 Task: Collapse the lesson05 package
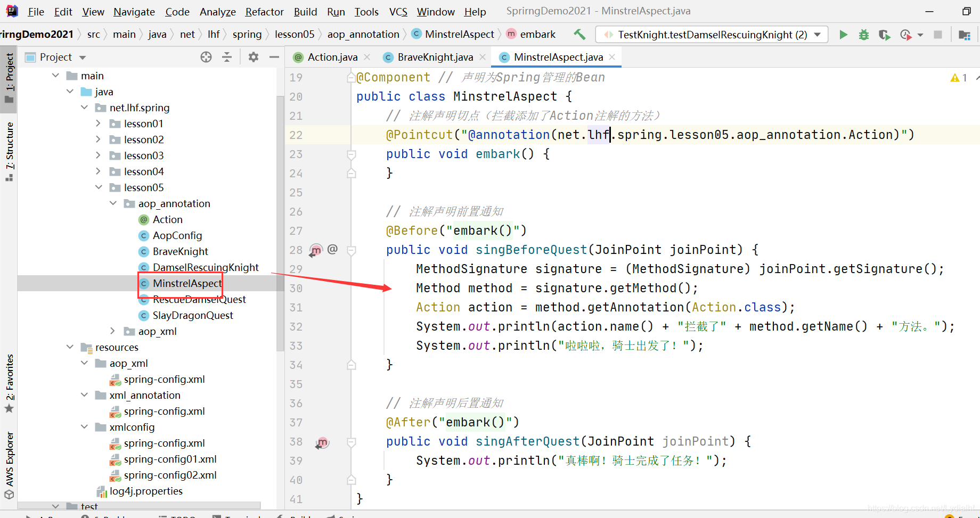pyautogui.click(x=99, y=187)
